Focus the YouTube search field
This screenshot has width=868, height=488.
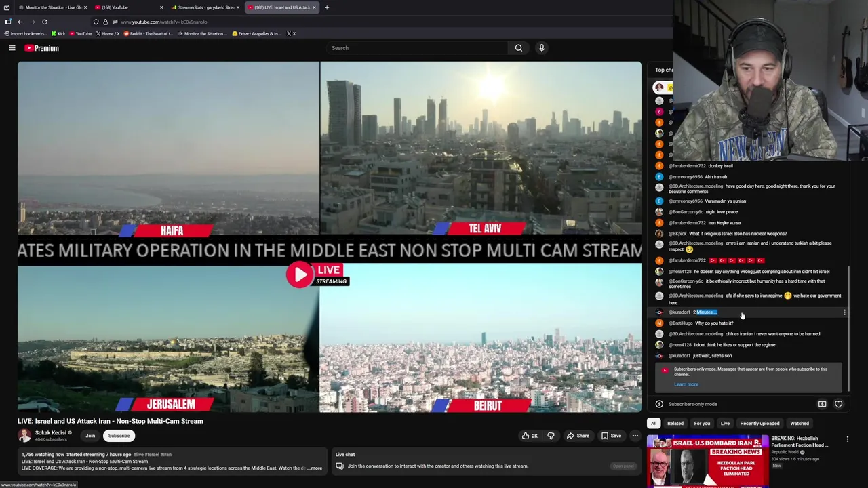pyautogui.click(x=417, y=48)
